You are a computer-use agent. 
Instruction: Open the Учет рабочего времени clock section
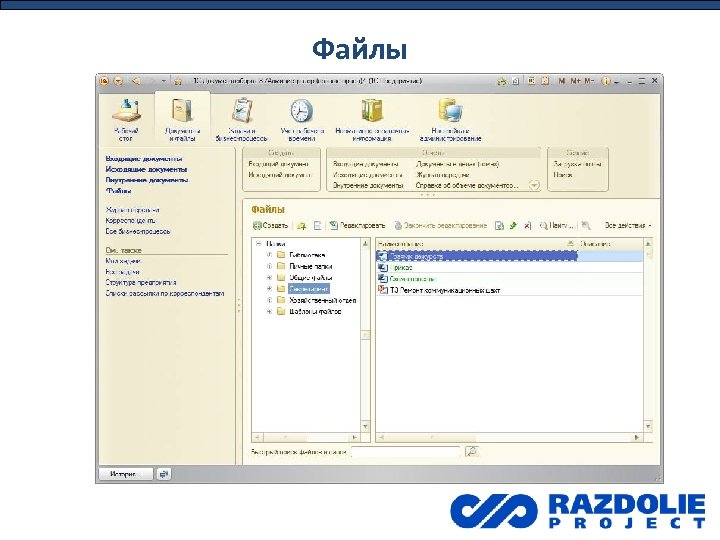tap(302, 119)
